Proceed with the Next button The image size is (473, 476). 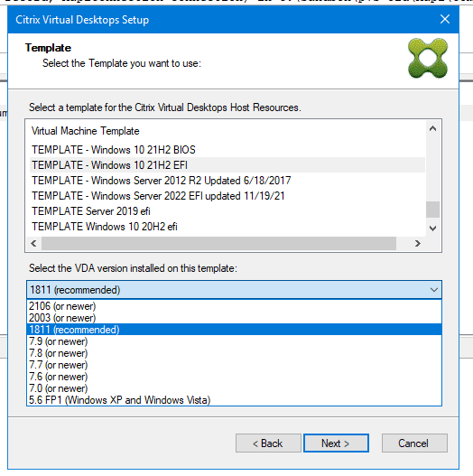click(x=336, y=443)
